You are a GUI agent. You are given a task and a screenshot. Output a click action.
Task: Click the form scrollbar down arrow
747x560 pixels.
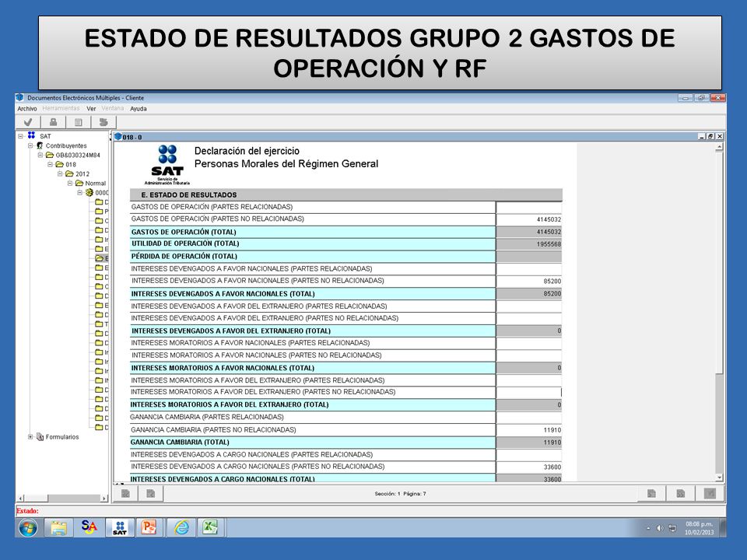tap(719, 477)
